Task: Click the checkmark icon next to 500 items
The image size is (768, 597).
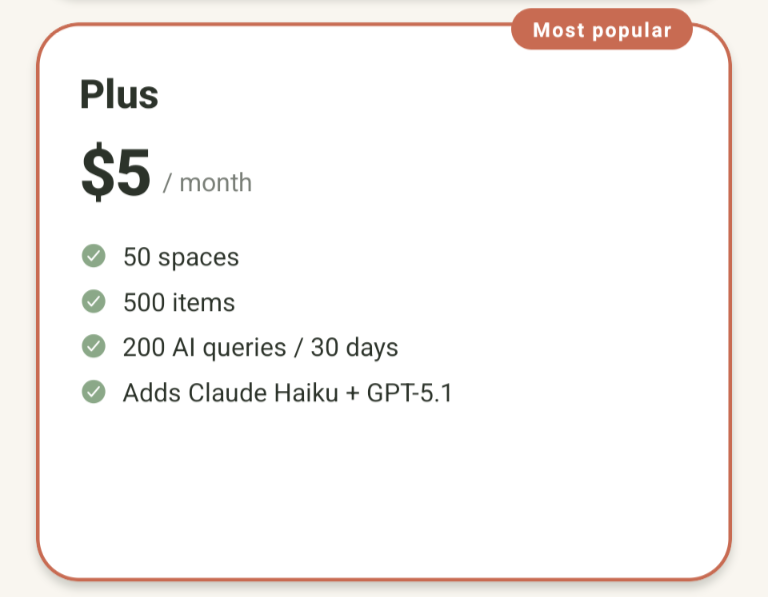Action: point(93,302)
